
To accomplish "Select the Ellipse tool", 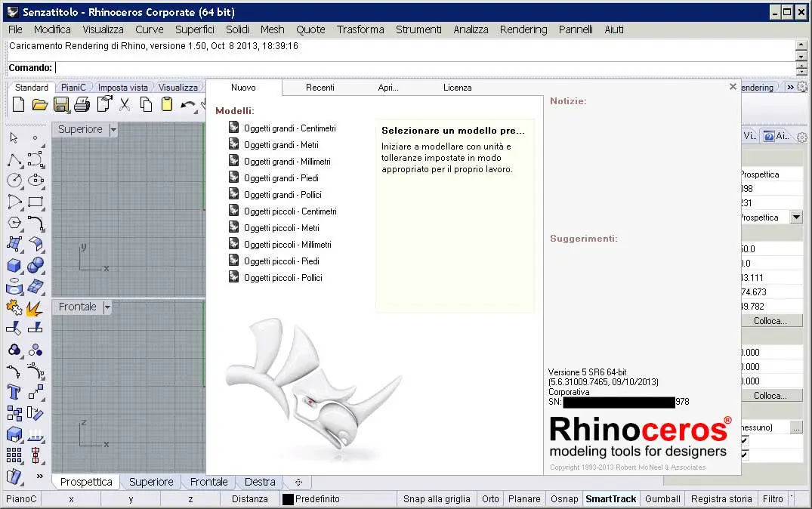I will [36, 180].
